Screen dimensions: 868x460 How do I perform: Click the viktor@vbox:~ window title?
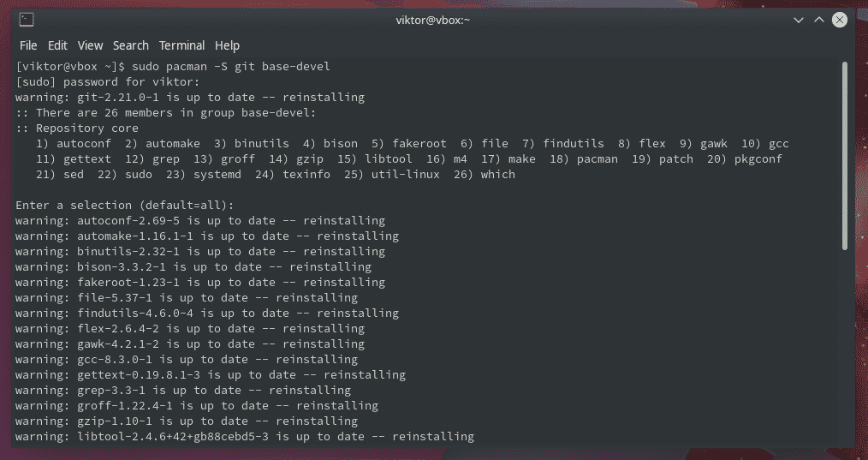pos(433,20)
